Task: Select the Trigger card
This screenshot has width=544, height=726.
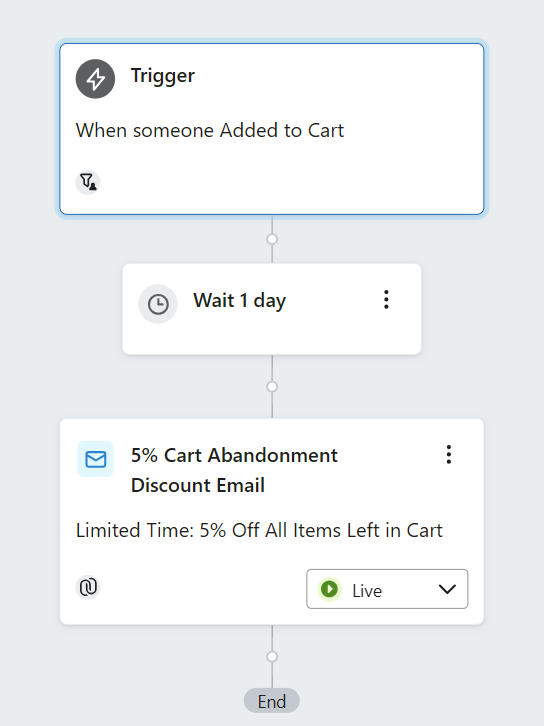Action: (x=272, y=129)
